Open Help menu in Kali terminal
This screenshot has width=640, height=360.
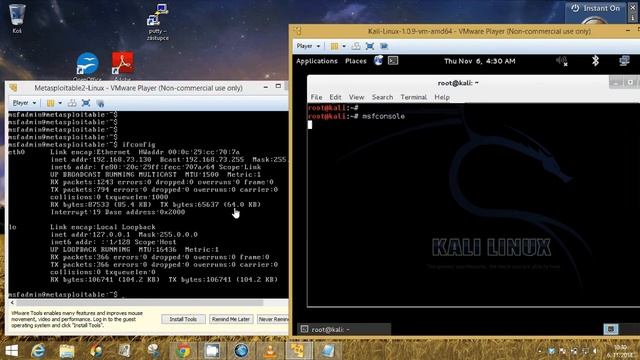pos(442,97)
